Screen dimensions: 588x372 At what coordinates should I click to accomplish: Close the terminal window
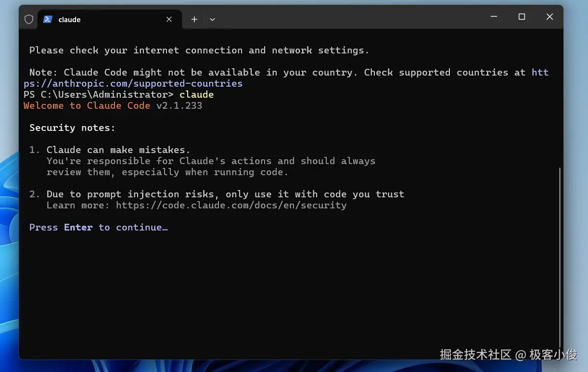pos(550,17)
